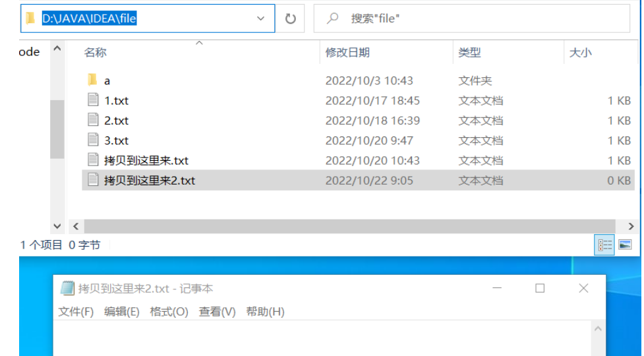Image resolution: width=644 pixels, height=356 pixels.
Task: Maximize the Notepad window
Action: tap(540, 288)
